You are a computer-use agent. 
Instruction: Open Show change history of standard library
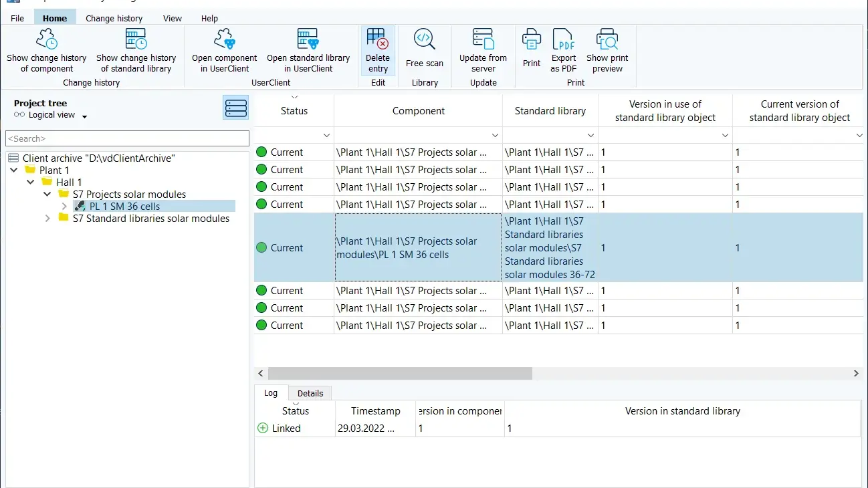tap(136, 51)
